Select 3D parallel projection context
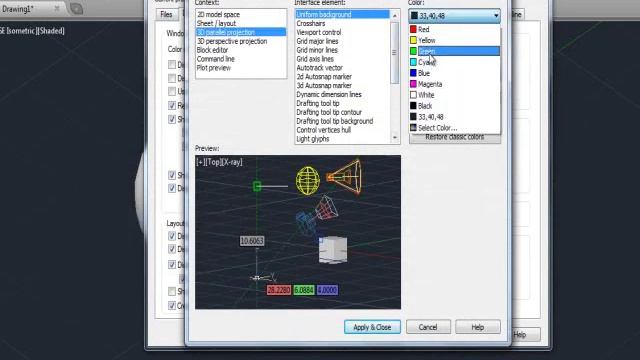The image size is (640, 360). [x=241, y=32]
